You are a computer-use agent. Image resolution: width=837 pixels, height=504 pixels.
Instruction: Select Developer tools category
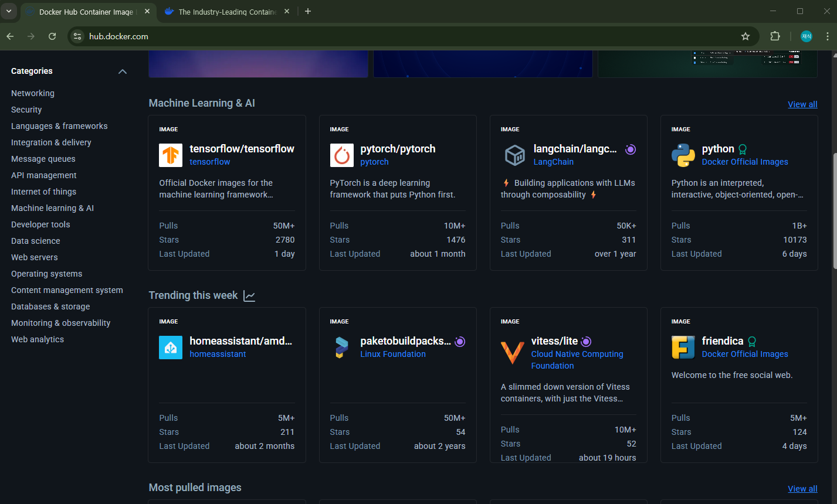pyautogui.click(x=40, y=224)
